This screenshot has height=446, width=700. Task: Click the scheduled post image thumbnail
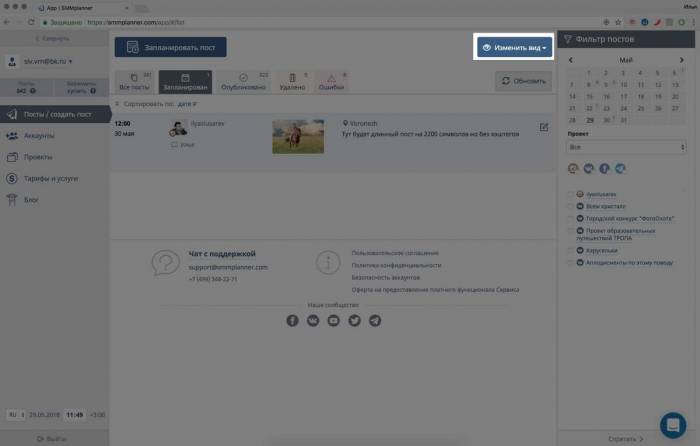[x=297, y=136]
